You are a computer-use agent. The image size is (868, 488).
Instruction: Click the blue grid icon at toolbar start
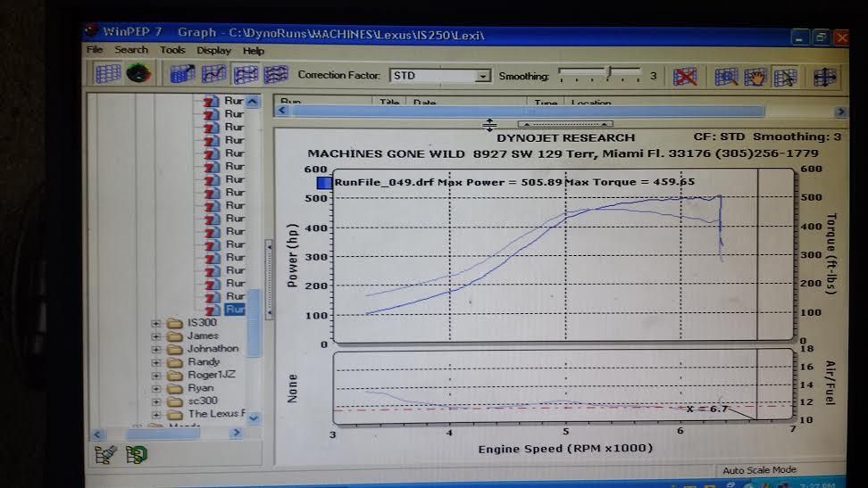107,73
